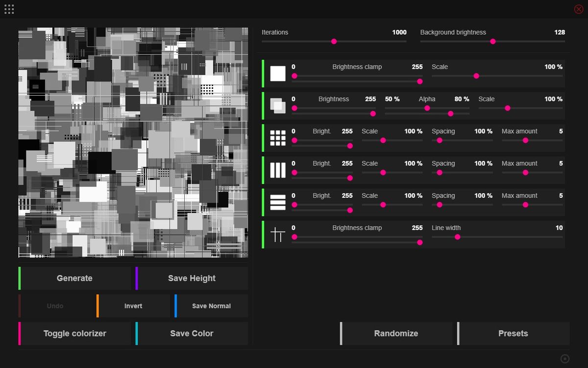
Task: Open the Presets panel
Action: pos(513,333)
